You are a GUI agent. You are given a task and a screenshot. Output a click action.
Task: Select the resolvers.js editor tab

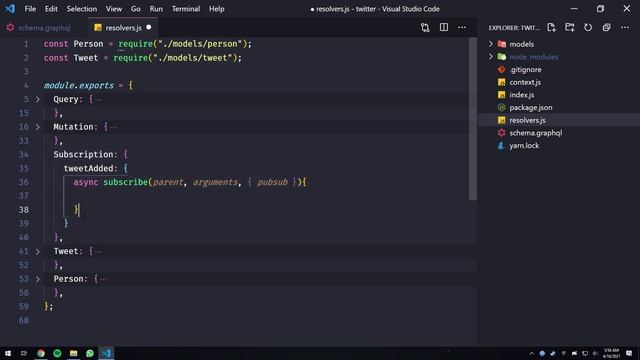123,27
